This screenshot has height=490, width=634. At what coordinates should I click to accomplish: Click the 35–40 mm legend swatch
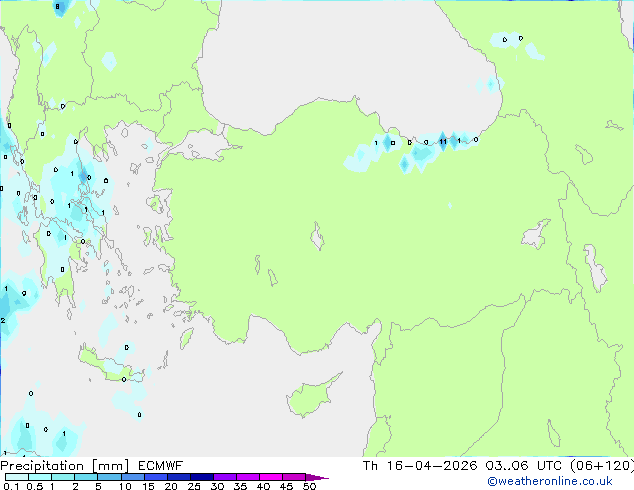point(248,477)
